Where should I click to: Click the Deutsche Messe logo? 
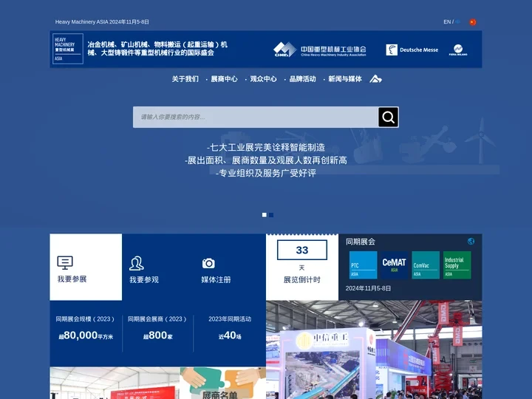point(412,50)
